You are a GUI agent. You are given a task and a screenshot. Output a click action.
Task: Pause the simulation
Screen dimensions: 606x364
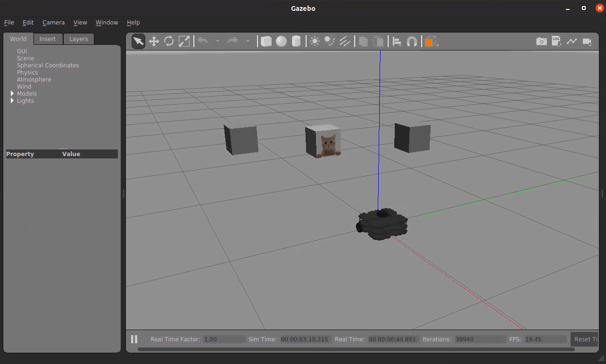pyautogui.click(x=134, y=339)
